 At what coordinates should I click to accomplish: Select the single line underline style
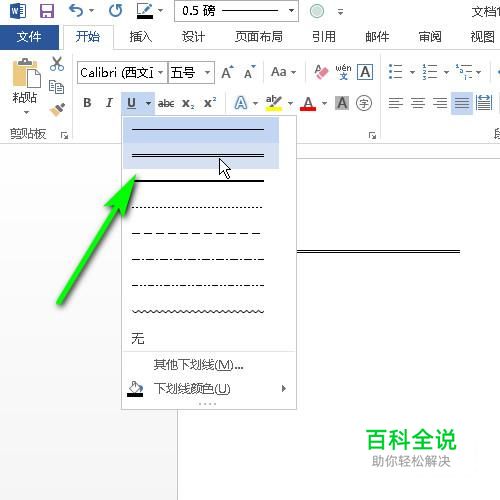[x=201, y=129]
